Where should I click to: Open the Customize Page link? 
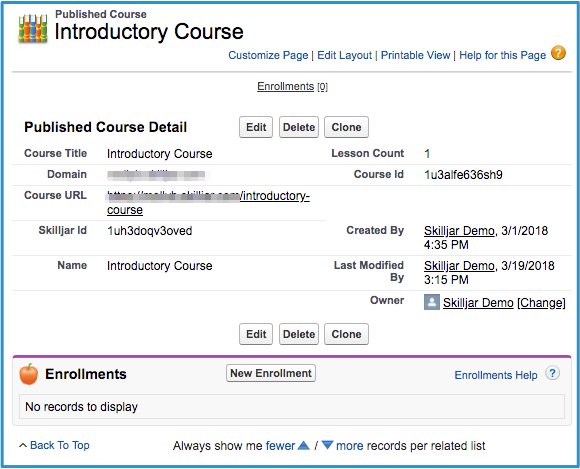[x=268, y=55]
